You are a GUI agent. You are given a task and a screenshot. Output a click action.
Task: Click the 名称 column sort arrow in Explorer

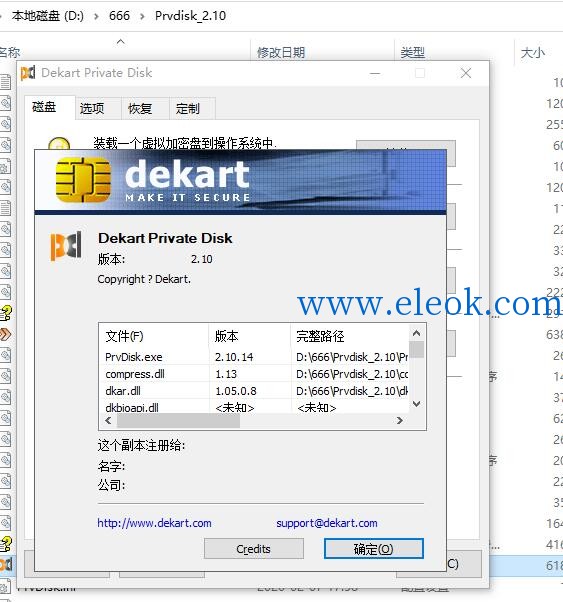[x=121, y=41]
